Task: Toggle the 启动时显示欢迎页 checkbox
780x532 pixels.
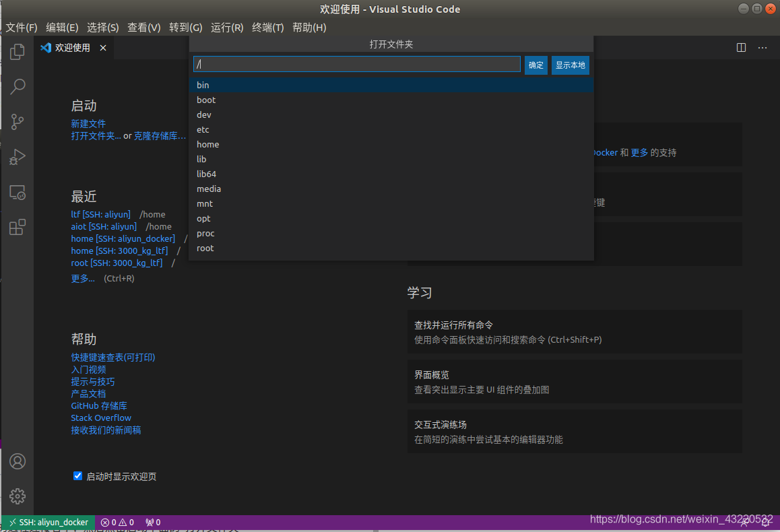Action: pyautogui.click(x=77, y=476)
